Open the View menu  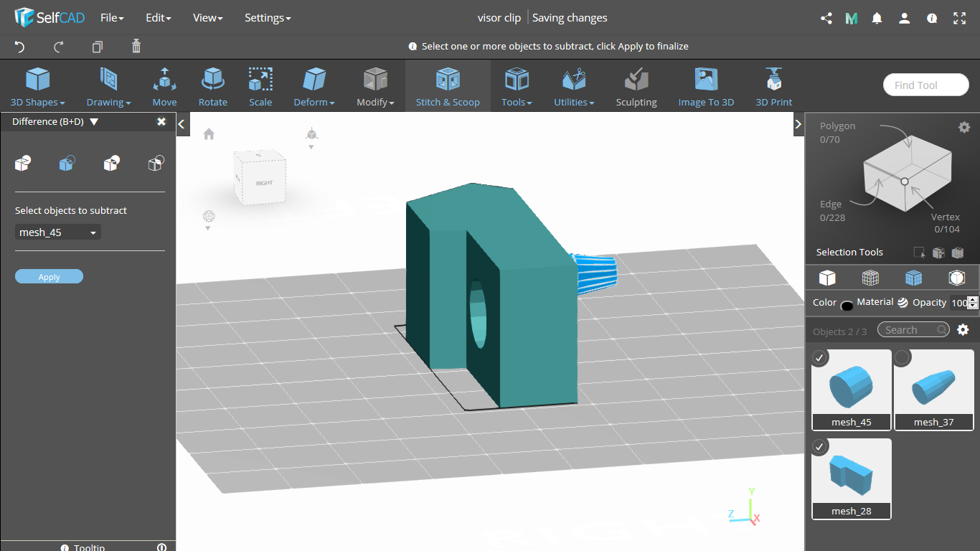[207, 18]
